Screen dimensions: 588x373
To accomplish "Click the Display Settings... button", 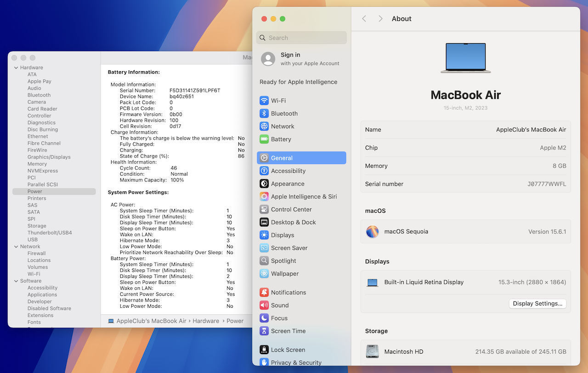I will [x=537, y=304].
